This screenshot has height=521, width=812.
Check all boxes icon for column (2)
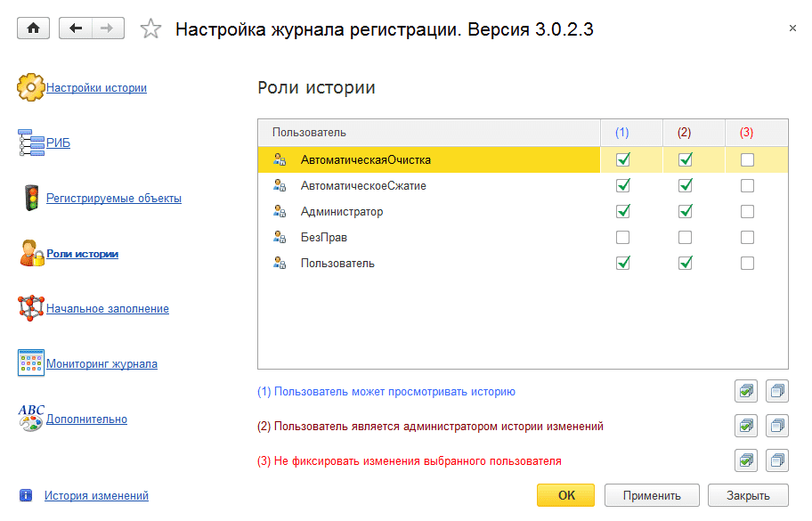745,427
